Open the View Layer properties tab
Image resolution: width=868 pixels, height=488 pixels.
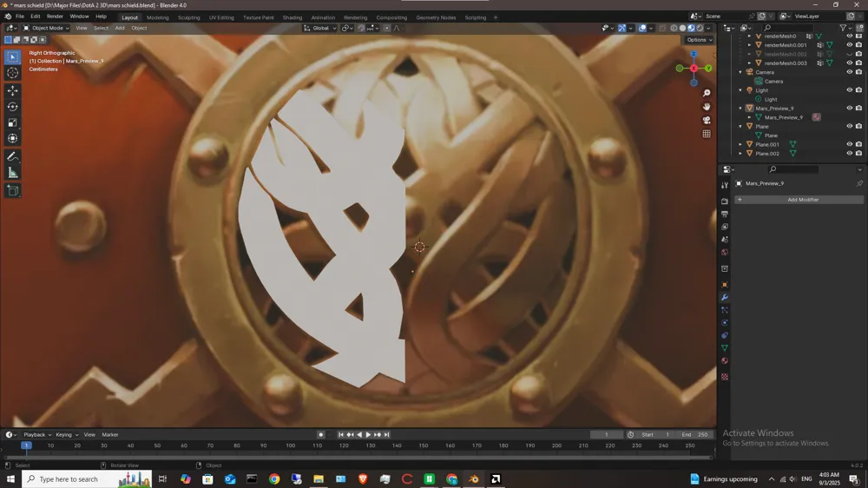click(x=725, y=227)
